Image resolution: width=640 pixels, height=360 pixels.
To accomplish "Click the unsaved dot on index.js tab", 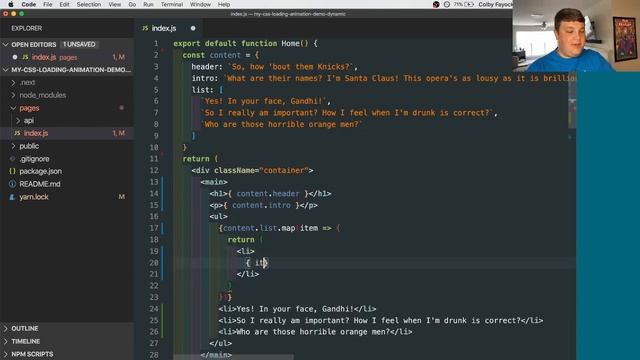I will (x=193, y=28).
